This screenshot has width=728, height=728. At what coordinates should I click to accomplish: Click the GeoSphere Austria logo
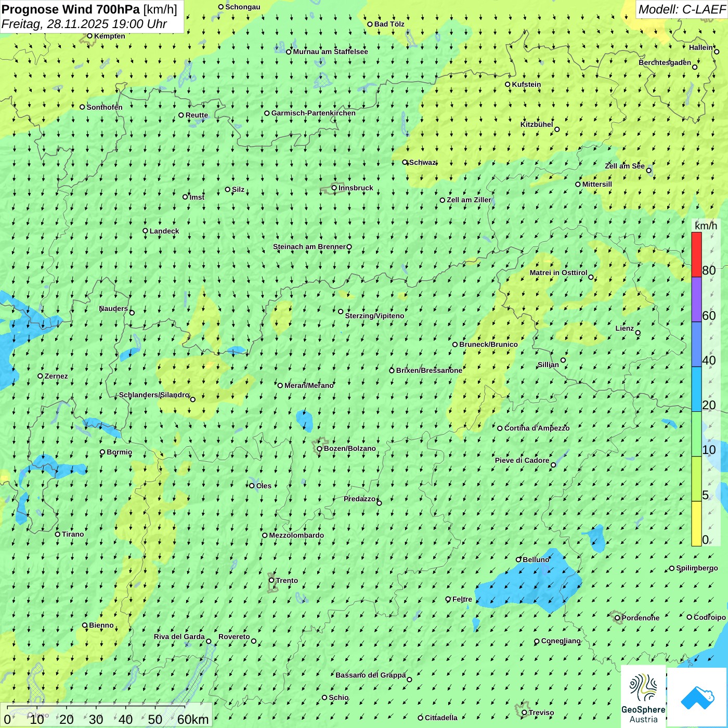tap(643, 697)
